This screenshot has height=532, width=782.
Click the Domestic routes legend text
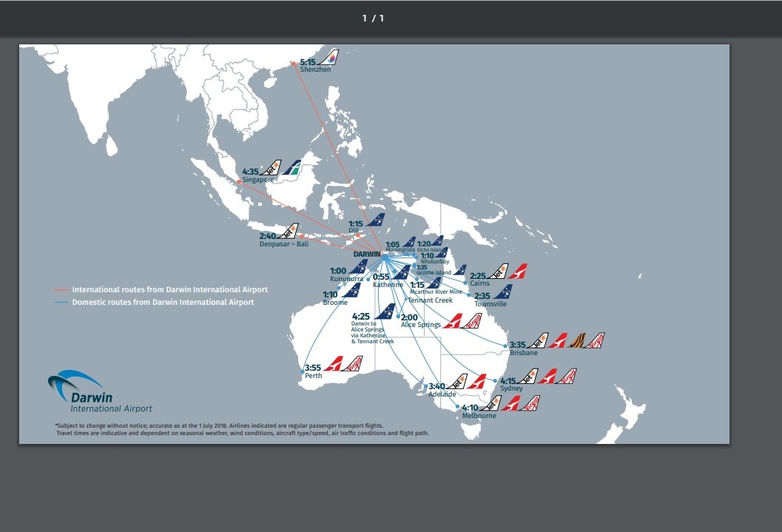(x=163, y=303)
